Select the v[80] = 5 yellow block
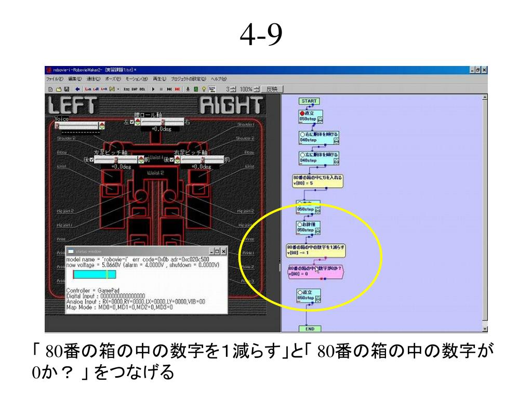The width and height of the screenshot is (532, 399). [317, 181]
